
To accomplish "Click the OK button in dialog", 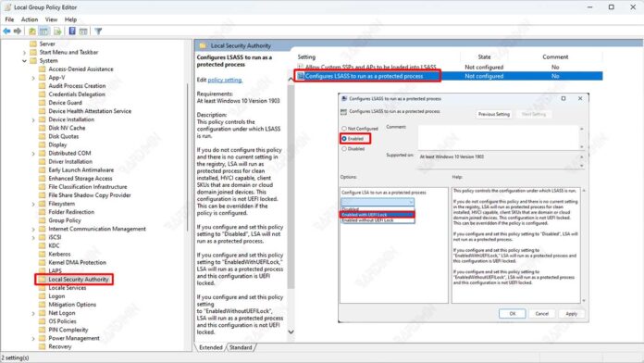I will click(x=513, y=314).
